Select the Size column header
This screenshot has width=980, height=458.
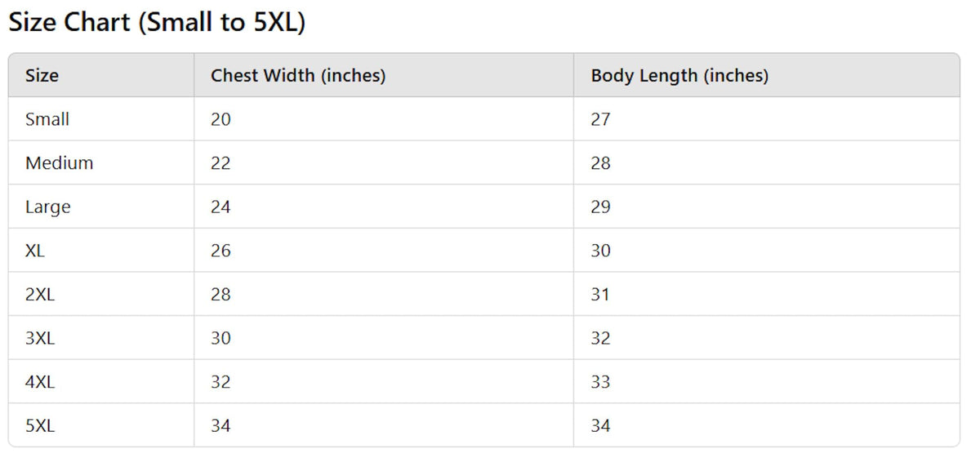click(x=42, y=76)
